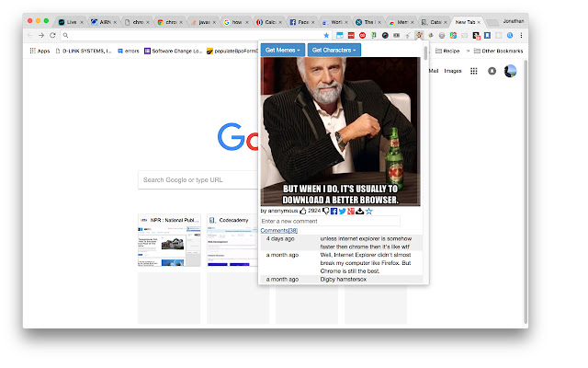Image resolution: width=588 pixels, height=368 pixels.
Task: Click the dark circular color extension icon
Action: coord(385,35)
